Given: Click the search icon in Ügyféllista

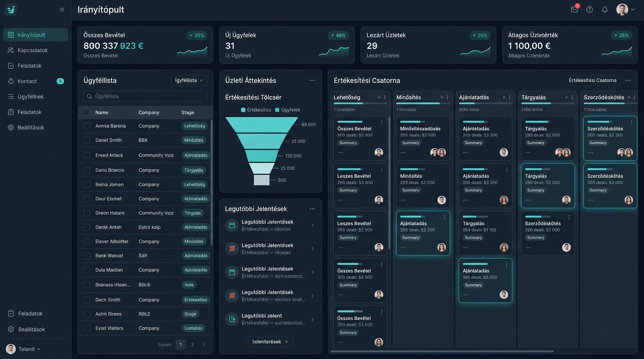Looking at the screenshot, I should 89,96.
